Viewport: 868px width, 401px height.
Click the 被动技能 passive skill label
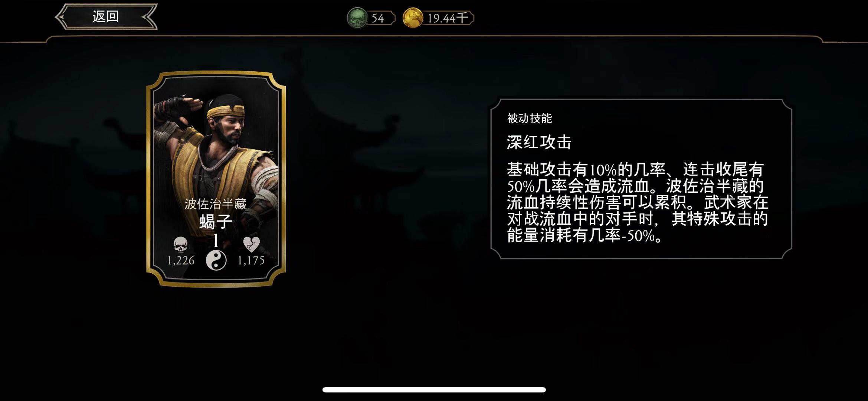coord(530,118)
